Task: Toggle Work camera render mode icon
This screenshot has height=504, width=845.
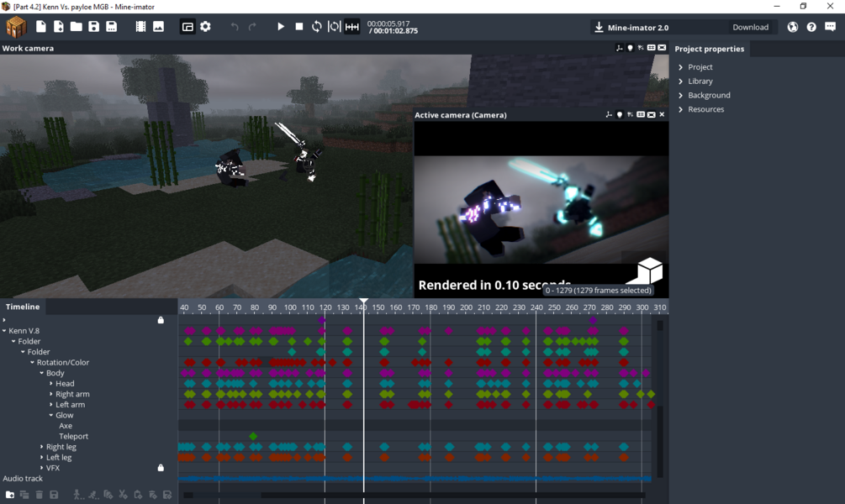Action: coord(662,48)
